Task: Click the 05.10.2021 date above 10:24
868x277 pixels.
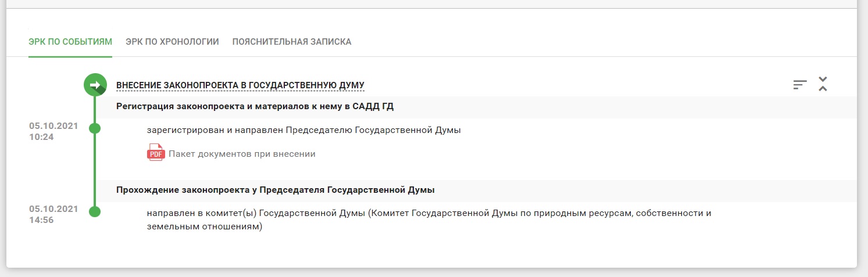Action: click(53, 126)
